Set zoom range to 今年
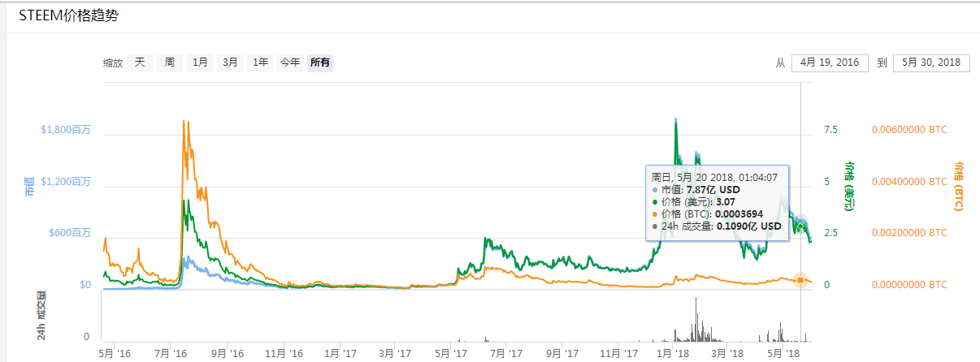Screen dimensions: 980x362 tap(290, 62)
